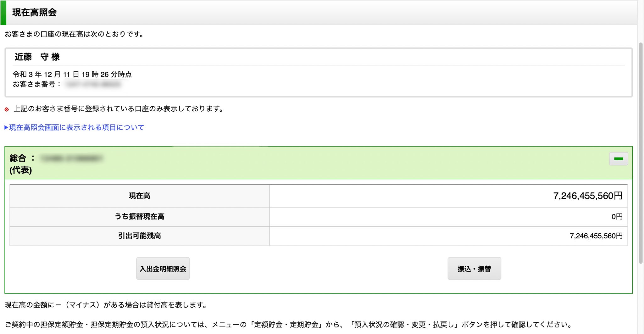Click the お客さま番号 label

[36, 84]
